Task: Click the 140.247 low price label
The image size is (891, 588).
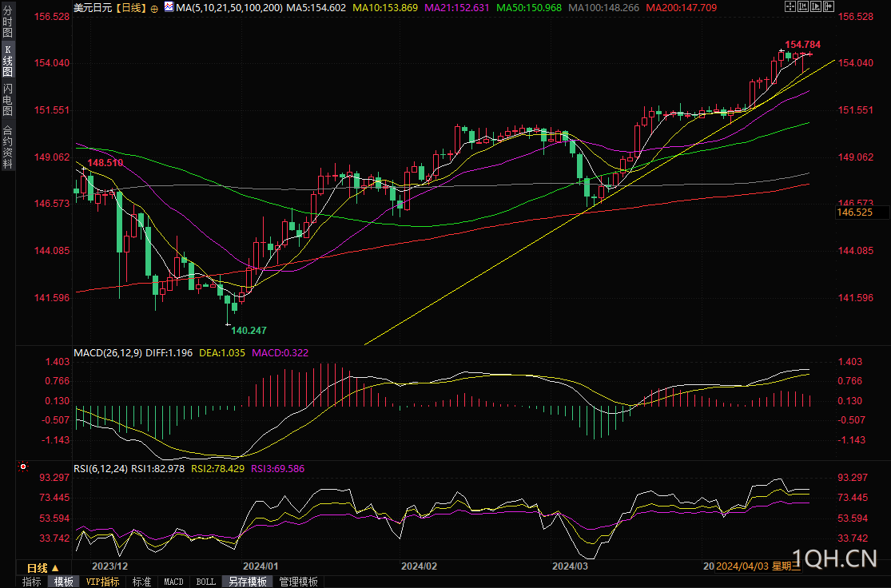Action: pos(249,330)
